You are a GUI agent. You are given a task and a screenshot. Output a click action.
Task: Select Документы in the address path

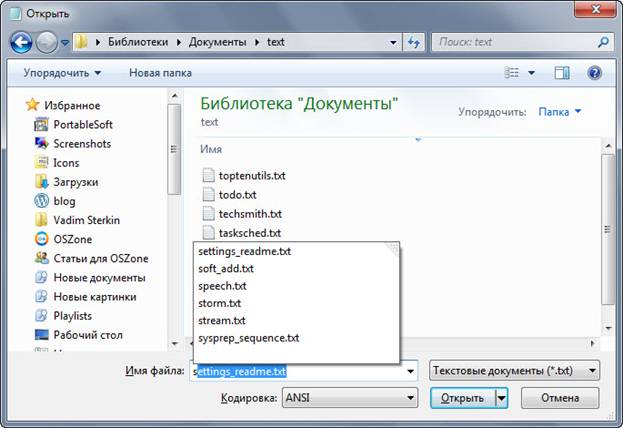pos(217,42)
